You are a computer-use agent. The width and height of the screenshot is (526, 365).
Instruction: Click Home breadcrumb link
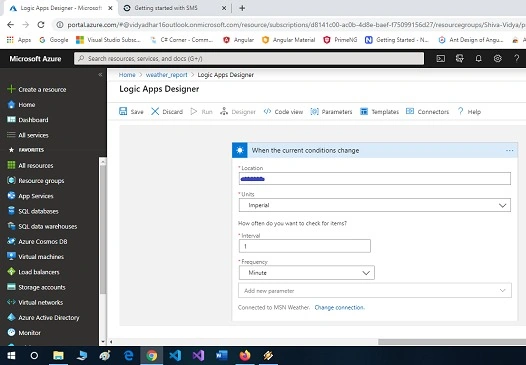coord(127,74)
